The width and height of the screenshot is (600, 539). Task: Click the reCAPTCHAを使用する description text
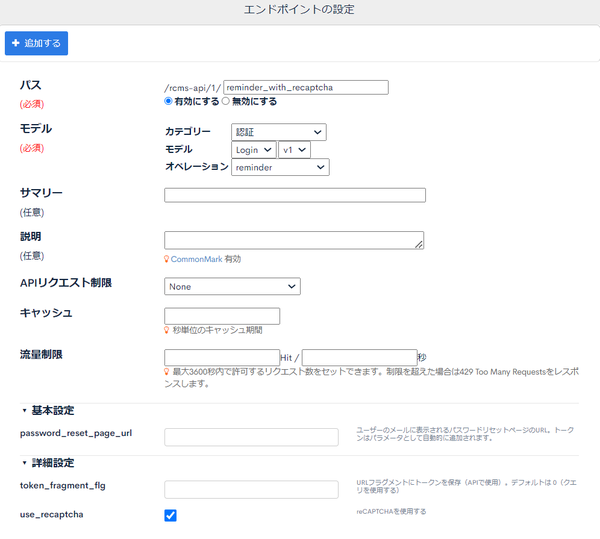tap(391, 511)
